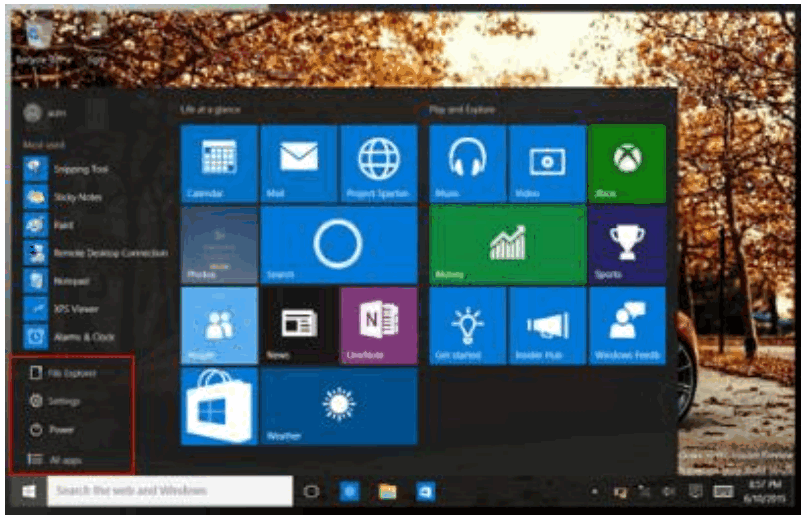Open the Insider Hub tile

[x=547, y=325]
